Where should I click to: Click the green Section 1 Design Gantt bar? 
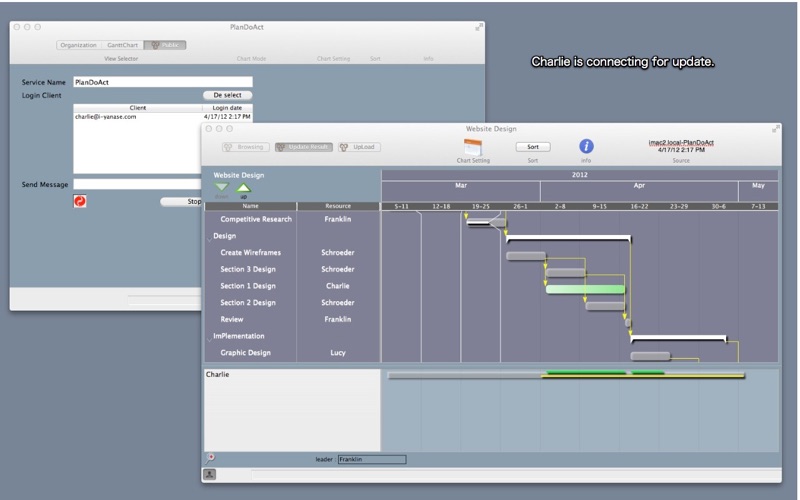point(585,289)
